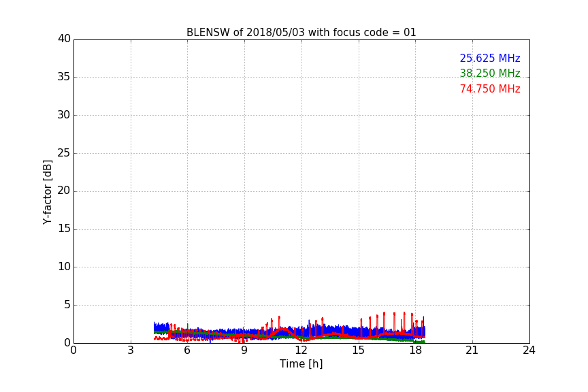Click the x-axis tick label 18
The width and height of the screenshot is (588, 392).
click(x=415, y=350)
